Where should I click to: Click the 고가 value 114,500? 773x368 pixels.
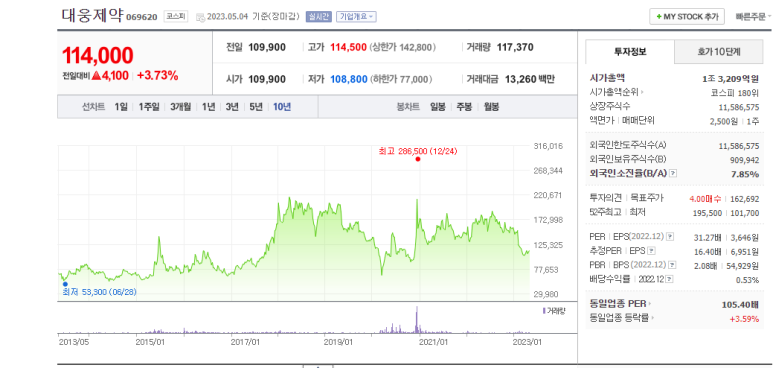pyautogui.click(x=348, y=47)
